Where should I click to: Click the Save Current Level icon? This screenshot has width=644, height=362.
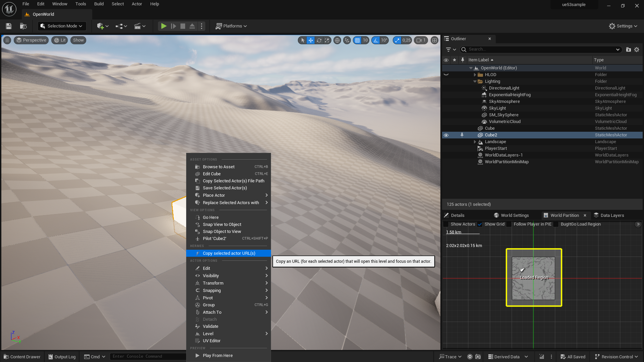pyautogui.click(x=9, y=26)
